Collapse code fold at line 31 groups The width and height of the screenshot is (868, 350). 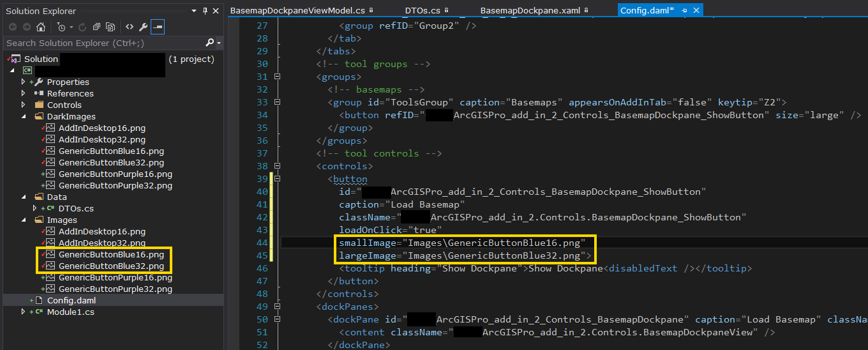click(277, 77)
